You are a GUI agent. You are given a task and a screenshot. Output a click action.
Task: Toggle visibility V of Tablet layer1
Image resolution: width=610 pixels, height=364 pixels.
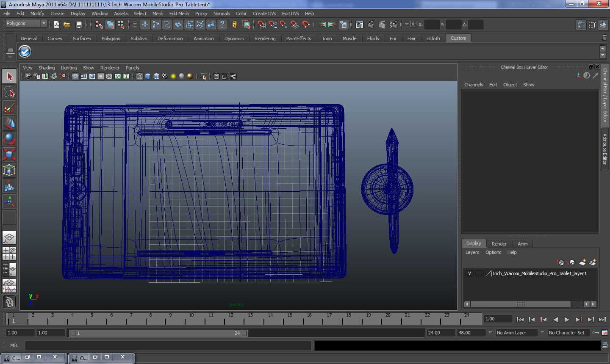tap(469, 273)
